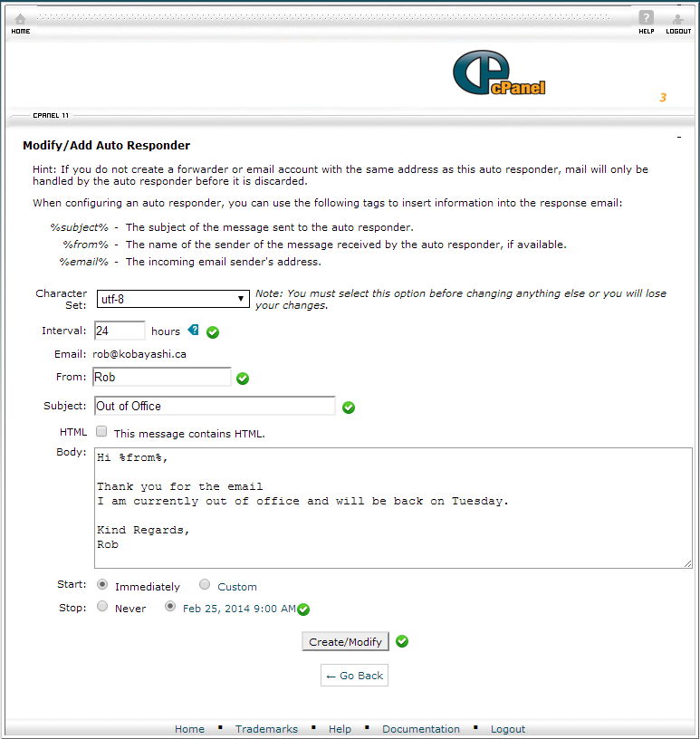The width and height of the screenshot is (700, 739).
Task: Click the Go Back button
Action: 354,676
